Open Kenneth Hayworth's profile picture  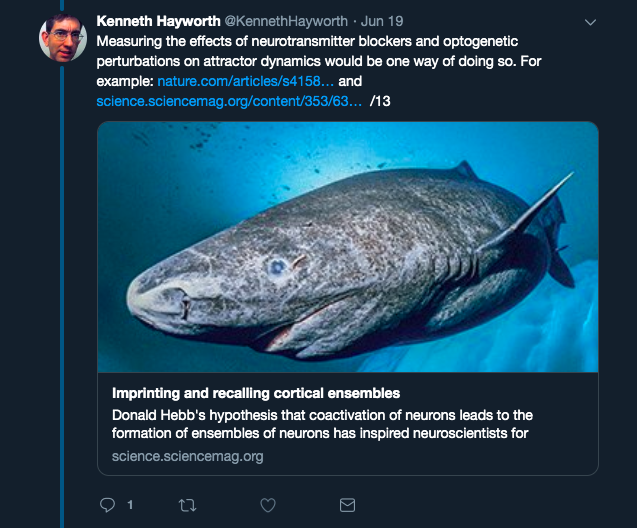[x=63, y=38]
